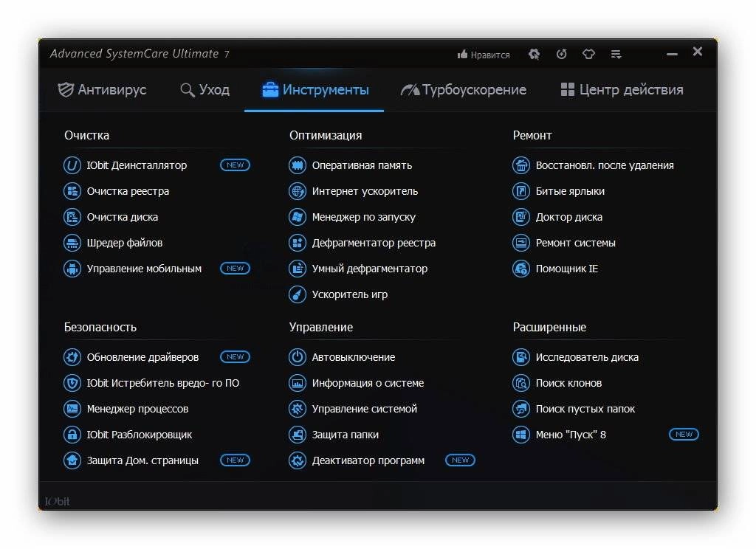Click the IObit Деинсталлятор icon
The height and width of the screenshot is (549, 756).
tap(72, 165)
